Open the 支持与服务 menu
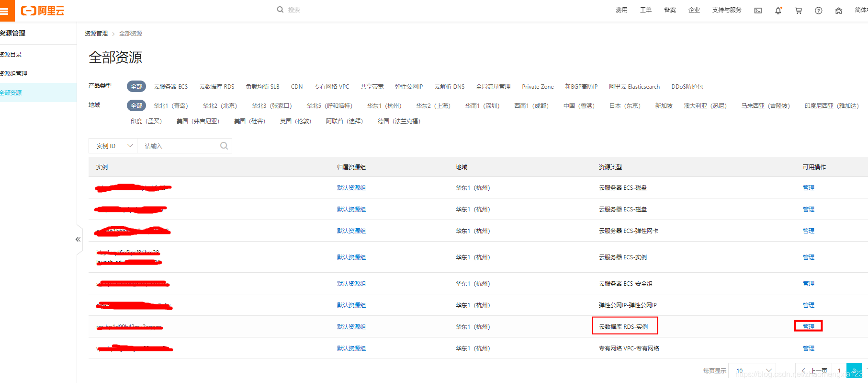This screenshot has width=868, height=383. point(727,10)
